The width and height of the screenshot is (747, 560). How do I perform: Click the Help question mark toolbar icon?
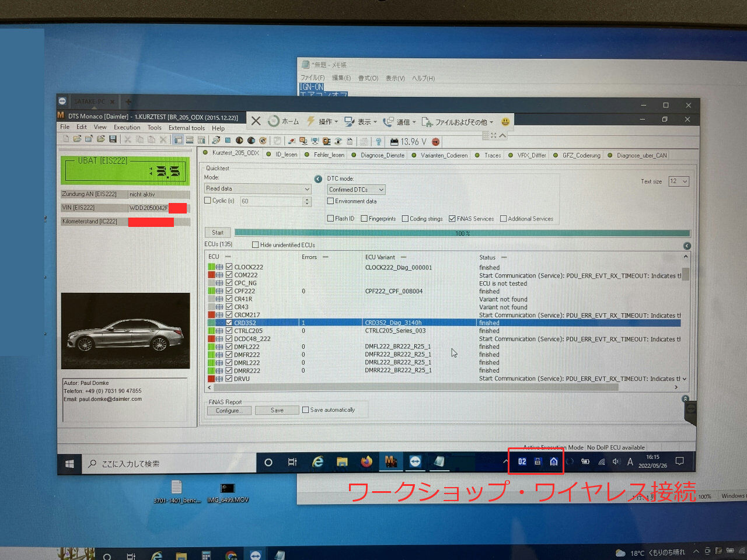pyautogui.click(x=378, y=141)
